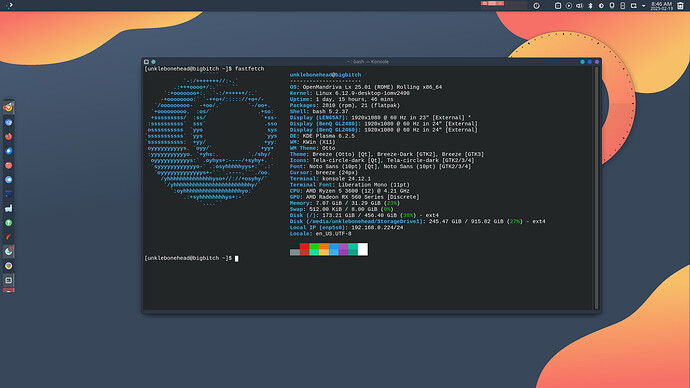This screenshot has height=388, width=690.
Task: Open the volume control tray icon
Action: (x=579, y=6)
